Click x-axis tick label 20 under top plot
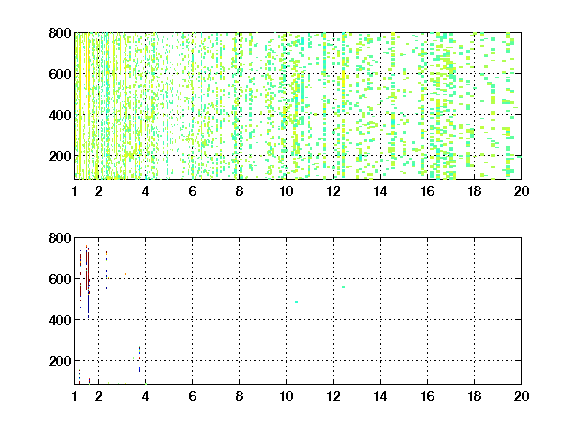576x432 pixels. (521, 191)
